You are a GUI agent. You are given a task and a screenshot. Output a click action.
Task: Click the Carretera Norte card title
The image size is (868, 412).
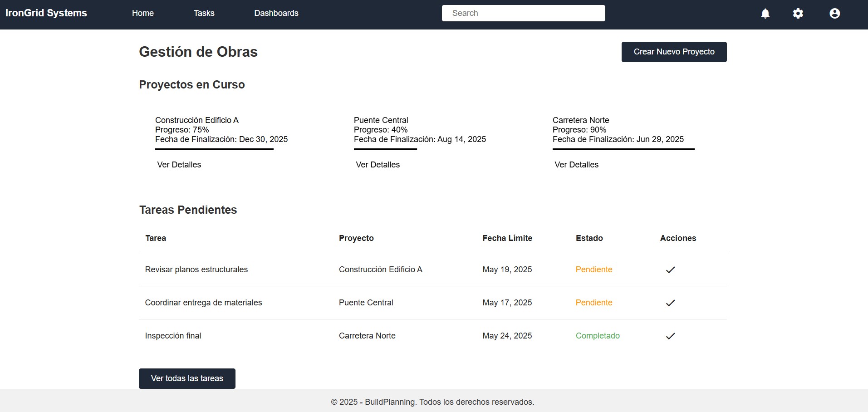581,120
